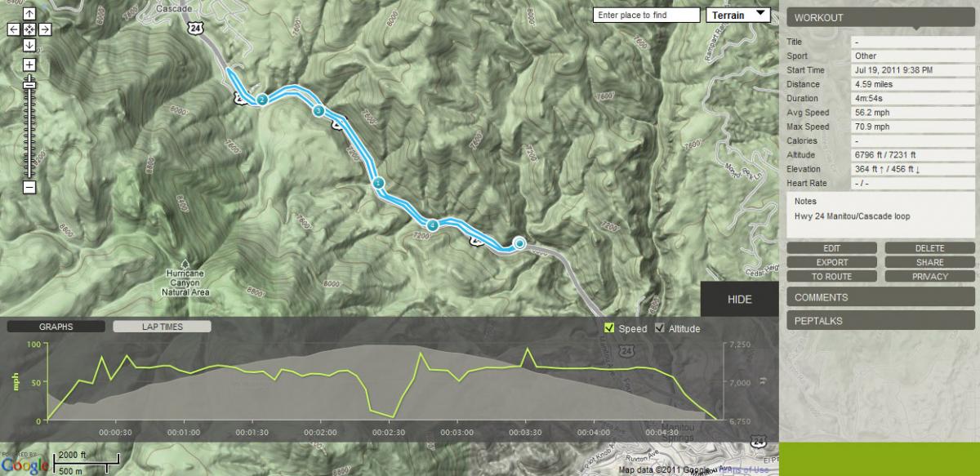The height and width of the screenshot is (476, 980).
Task: Zoom out with the minus button
Action: coord(29,187)
